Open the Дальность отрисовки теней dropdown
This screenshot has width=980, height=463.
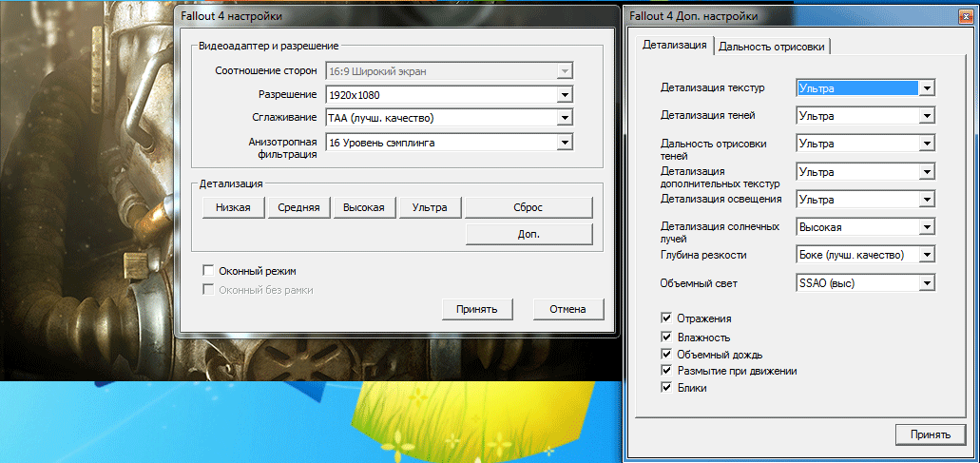[866, 144]
